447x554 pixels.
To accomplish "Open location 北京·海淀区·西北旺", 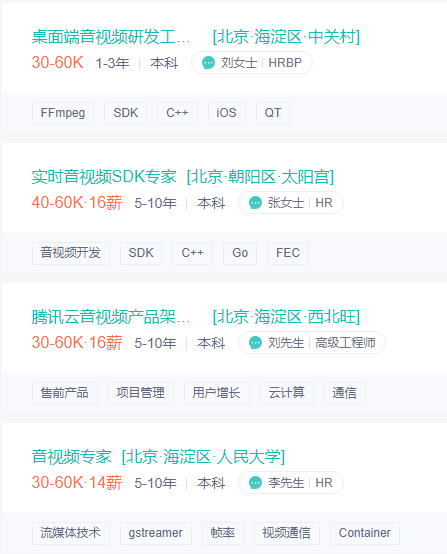I will click(286, 317).
